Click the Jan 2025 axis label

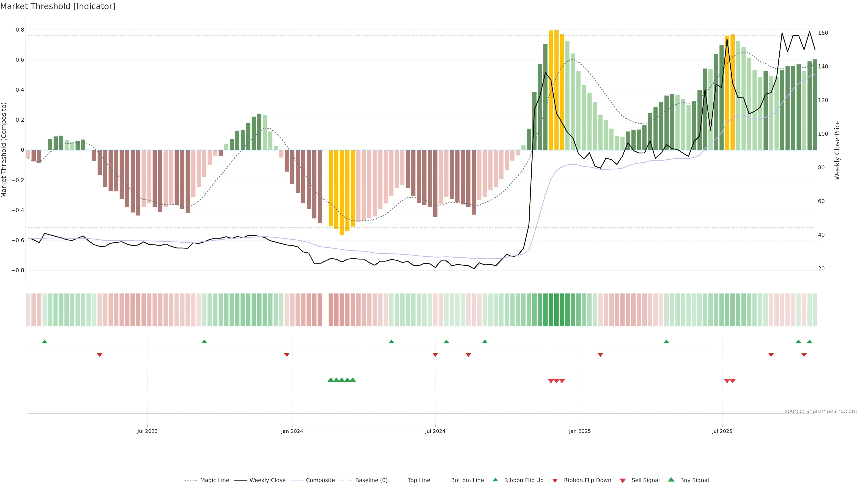(580, 431)
